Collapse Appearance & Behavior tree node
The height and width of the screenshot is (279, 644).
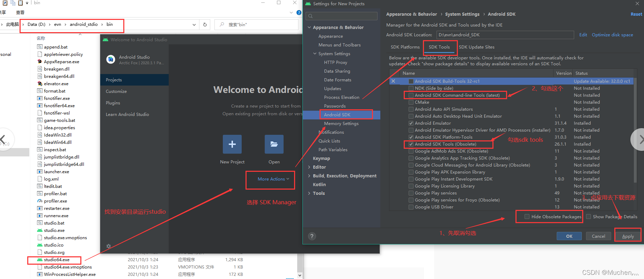[309, 27]
